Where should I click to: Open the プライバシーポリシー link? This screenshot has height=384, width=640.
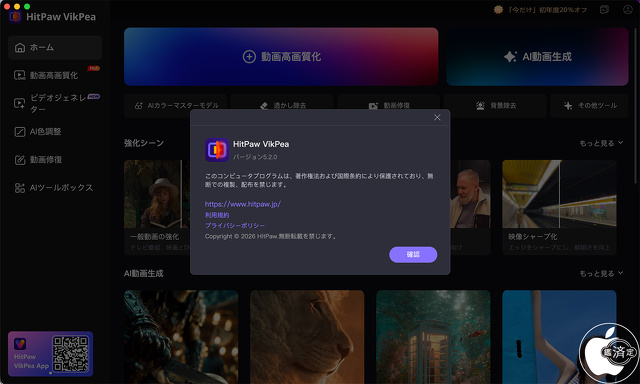point(235,225)
